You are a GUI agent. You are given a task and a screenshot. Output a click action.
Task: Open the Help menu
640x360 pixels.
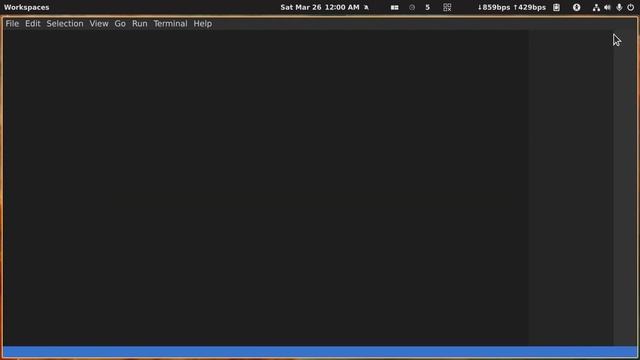tap(202, 24)
